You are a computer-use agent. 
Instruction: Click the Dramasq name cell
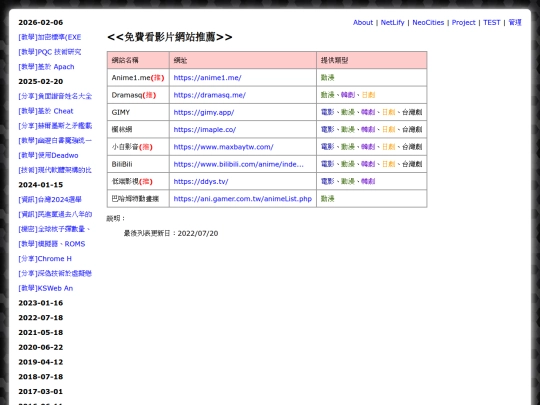pyautogui.click(x=138, y=95)
